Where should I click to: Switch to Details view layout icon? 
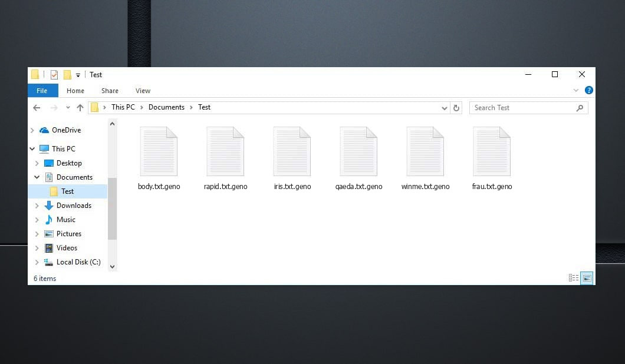574,278
